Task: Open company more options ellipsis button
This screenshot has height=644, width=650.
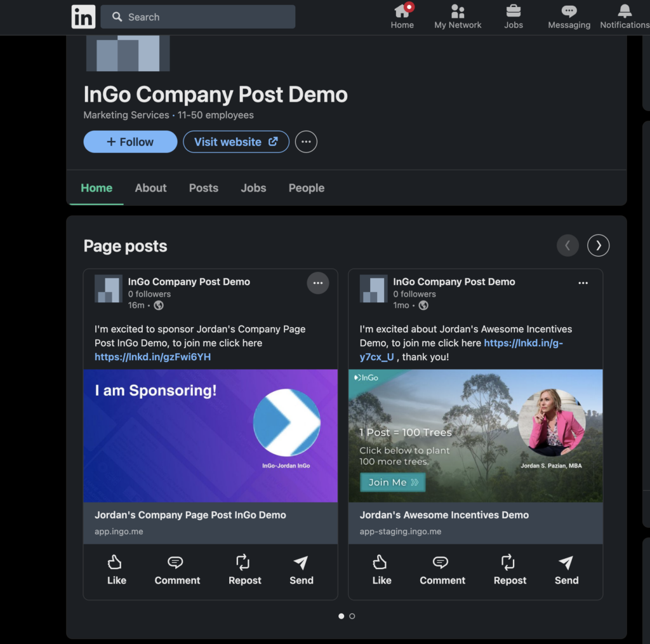Action: pyautogui.click(x=306, y=142)
